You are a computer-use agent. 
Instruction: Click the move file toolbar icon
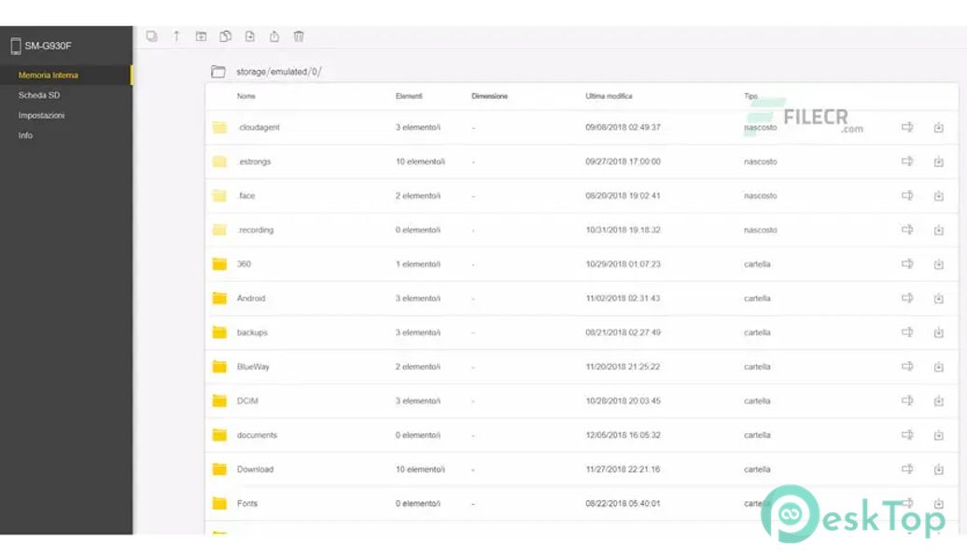pyautogui.click(x=250, y=36)
